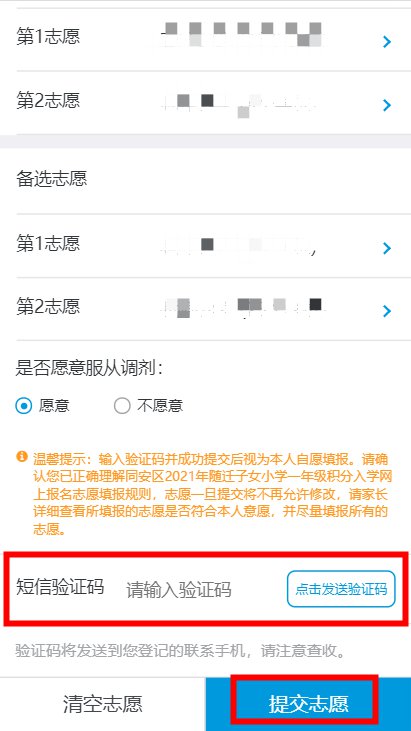The image size is (411, 731).
Task: Expand 第2志愿 chevron under 备选志愿
Action: pos(386,311)
